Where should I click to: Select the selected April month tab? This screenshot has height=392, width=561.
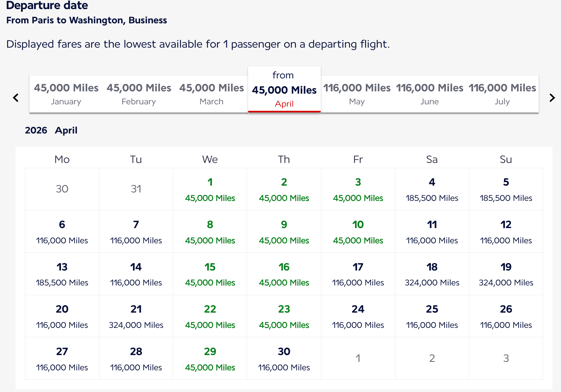pos(284,90)
